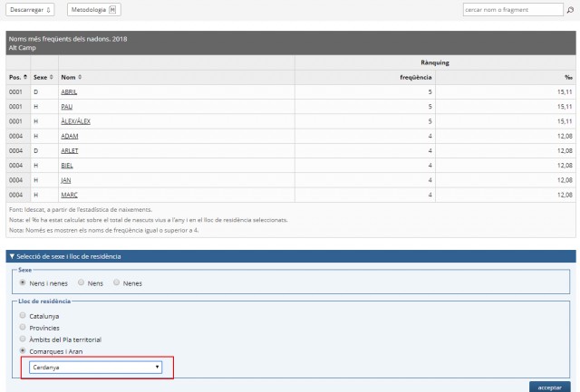This screenshot has height=392, width=580.
Task: Open the Cerdanya comarca dropdown
Action: 95,367
